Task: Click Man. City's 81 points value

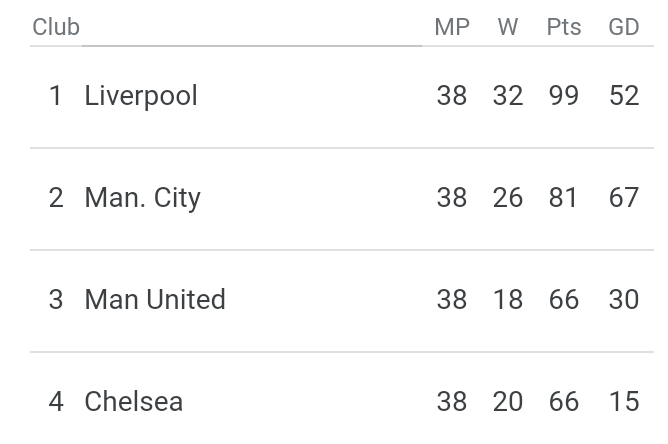Action: pos(564,198)
